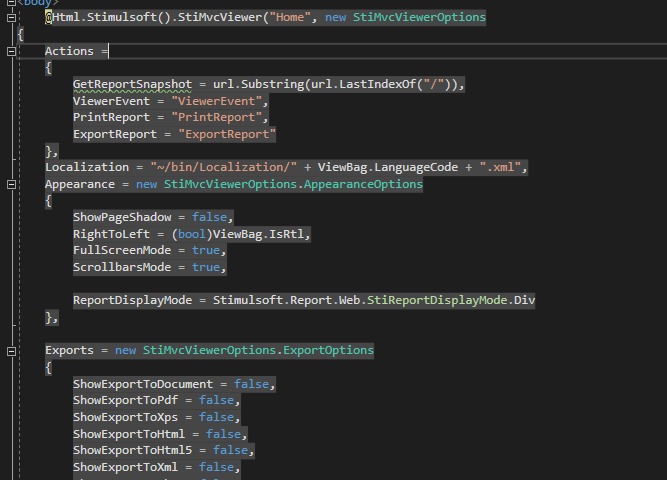The width and height of the screenshot is (667, 480).
Task: Click the ScrollbarsMode property
Action: [122, 267]
